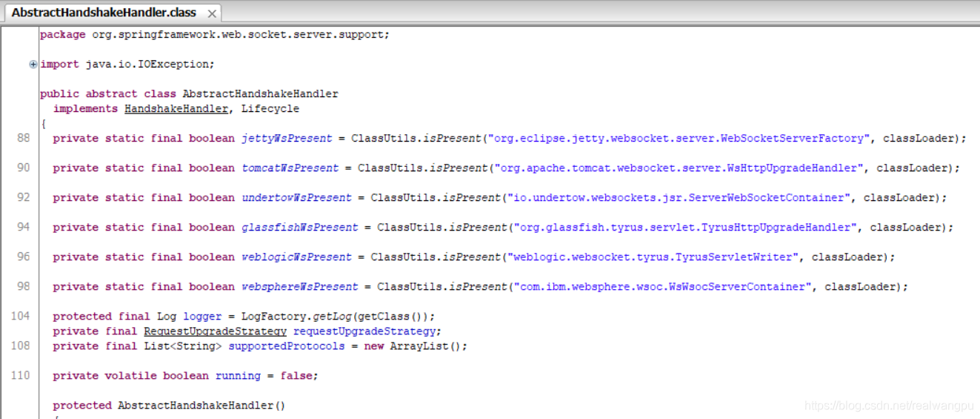This screenshot has height=419, width=980.
Task: Click line number 90 in gutter
Action: tap(24, 168)
